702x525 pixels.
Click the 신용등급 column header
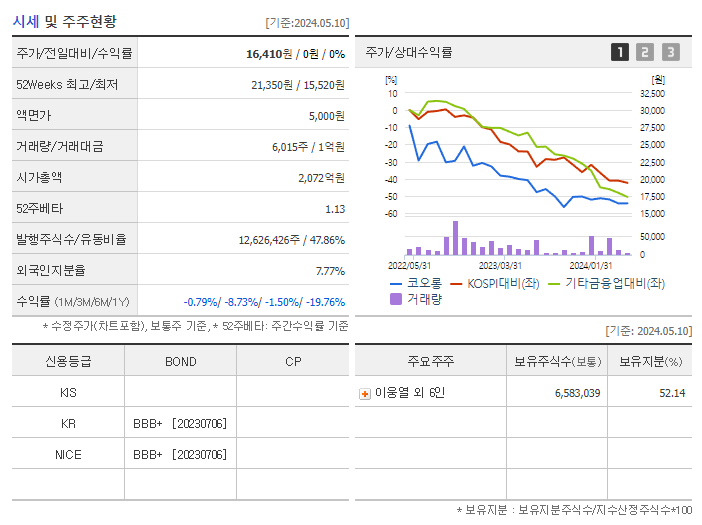[x=68, y=361]
